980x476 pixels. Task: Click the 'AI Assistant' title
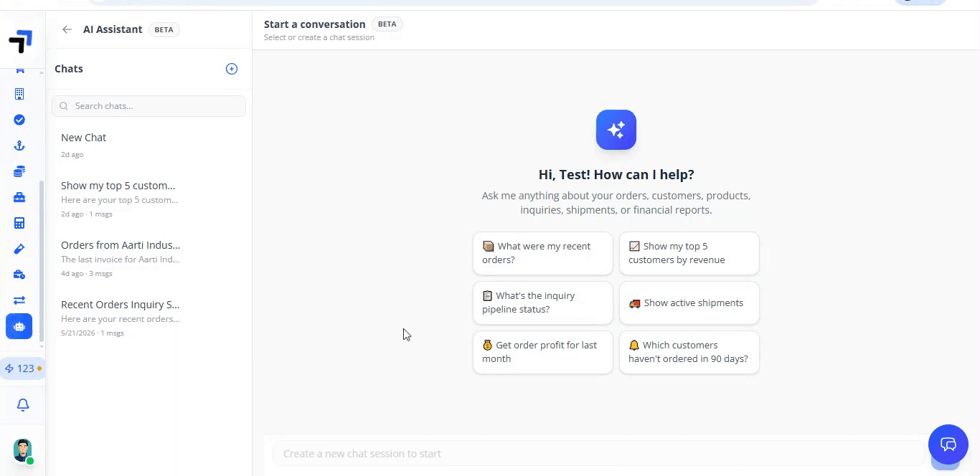[113, 29]
